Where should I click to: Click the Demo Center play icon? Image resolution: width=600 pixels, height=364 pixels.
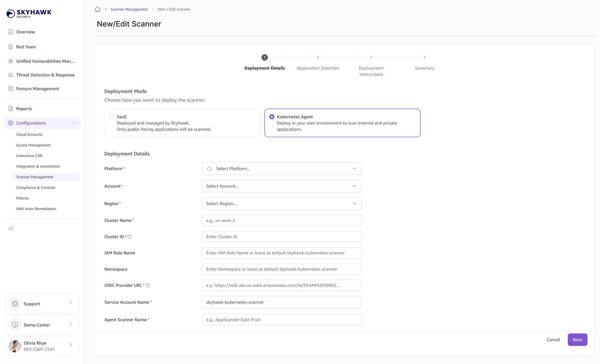[x=15, y=325]
